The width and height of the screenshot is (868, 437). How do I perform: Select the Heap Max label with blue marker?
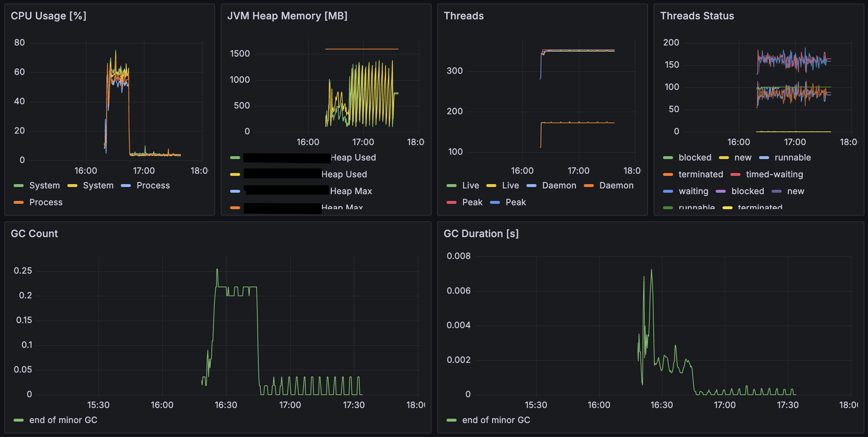(x=351, y=191)
